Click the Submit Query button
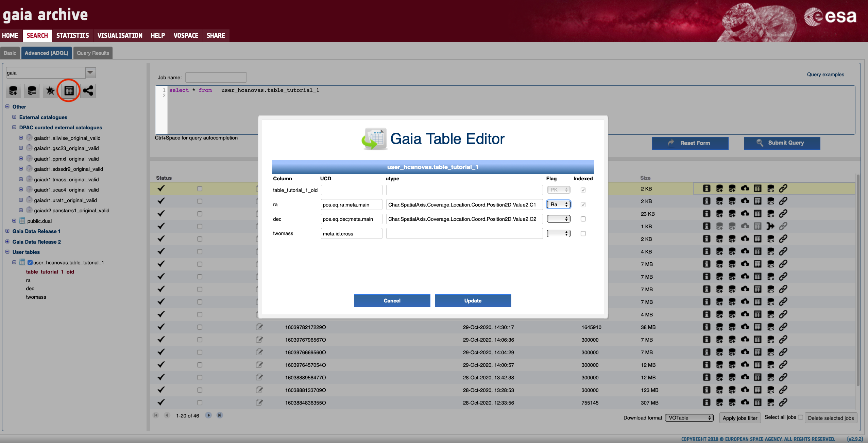Screen dimensions: 868x443 782,143
